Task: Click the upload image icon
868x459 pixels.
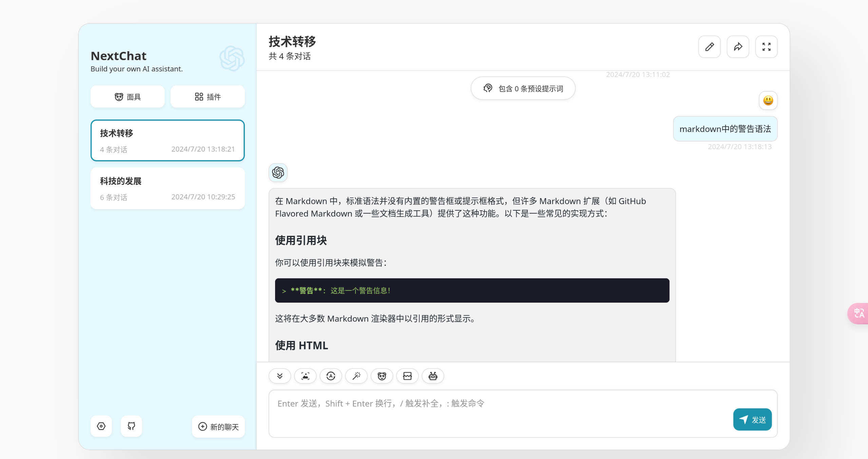Action: (x=305, y=376)
